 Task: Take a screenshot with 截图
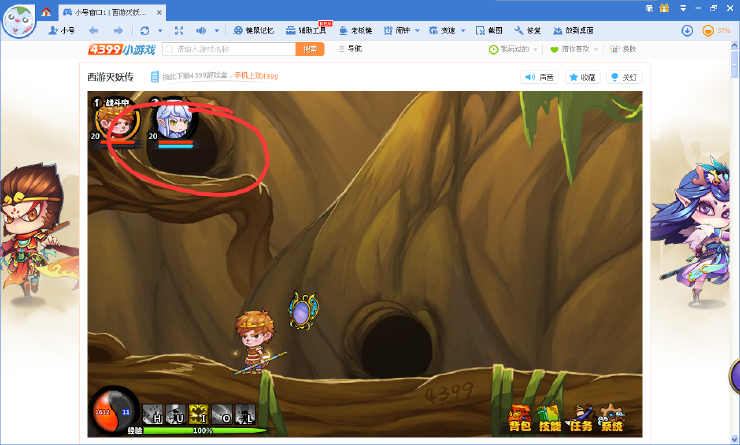tap(489, 30)
